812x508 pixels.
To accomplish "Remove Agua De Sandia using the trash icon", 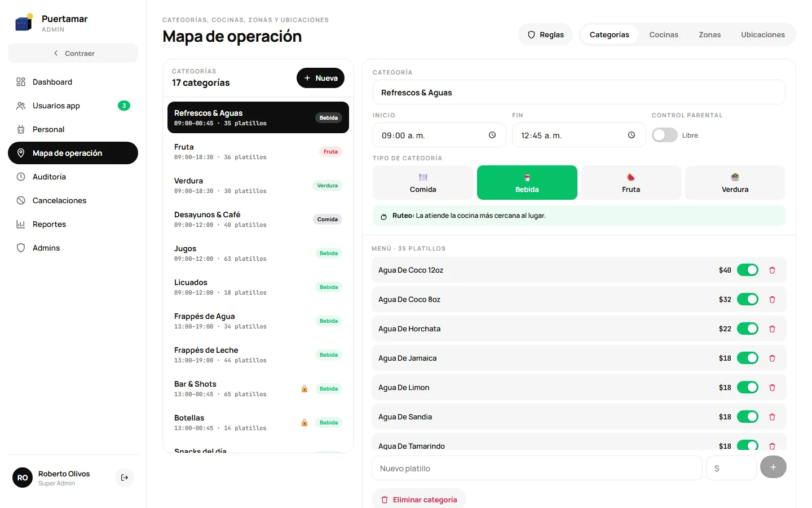I will 773,417.
